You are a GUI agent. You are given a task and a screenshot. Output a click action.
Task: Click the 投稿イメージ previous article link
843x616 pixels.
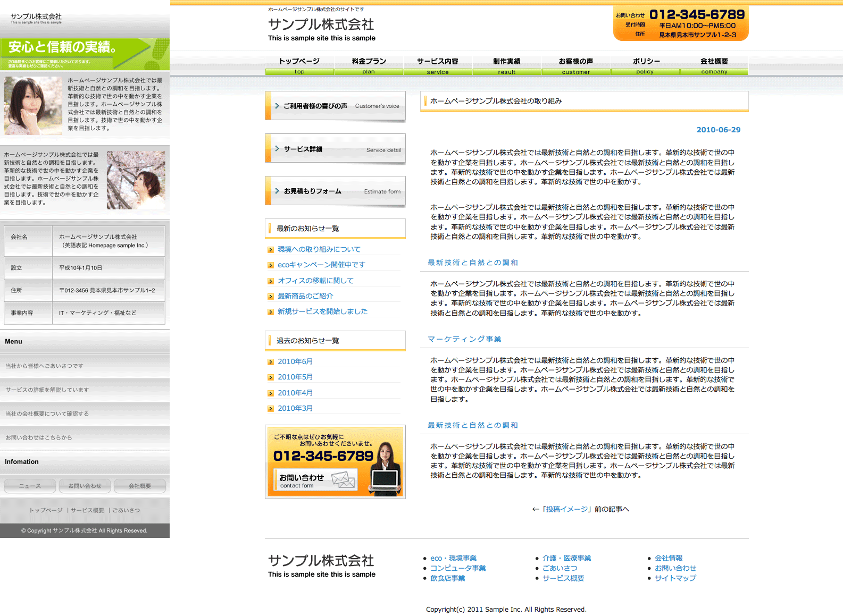point(567,509)
